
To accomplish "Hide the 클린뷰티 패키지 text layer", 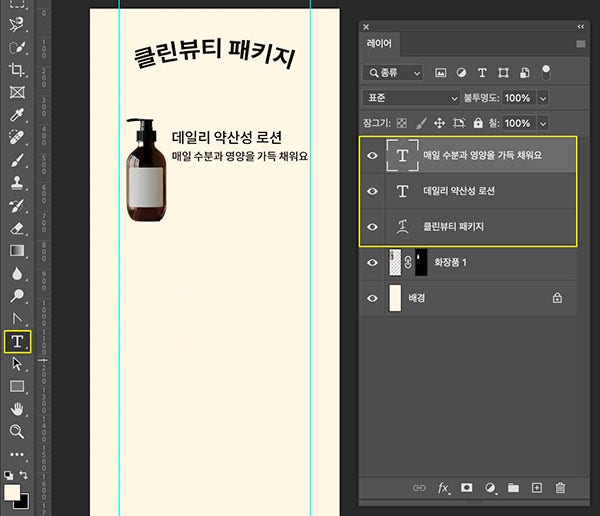I will pyautogui.click(x=373, y=227).
